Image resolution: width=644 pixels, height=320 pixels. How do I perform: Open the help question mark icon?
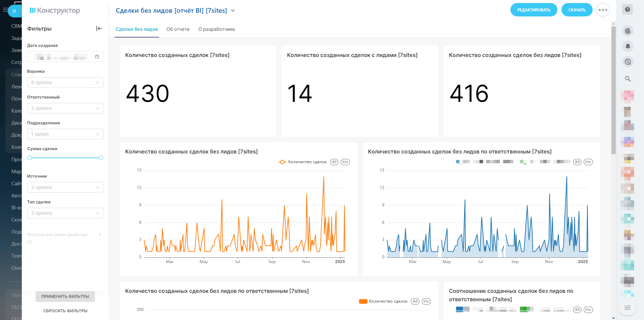click(x=627, y=10)
